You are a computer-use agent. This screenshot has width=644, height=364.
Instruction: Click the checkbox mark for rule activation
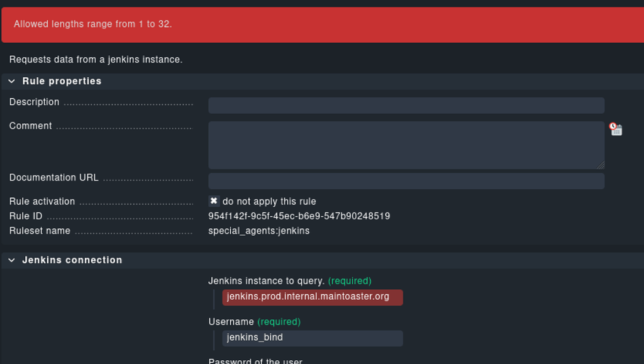point(214,201)
